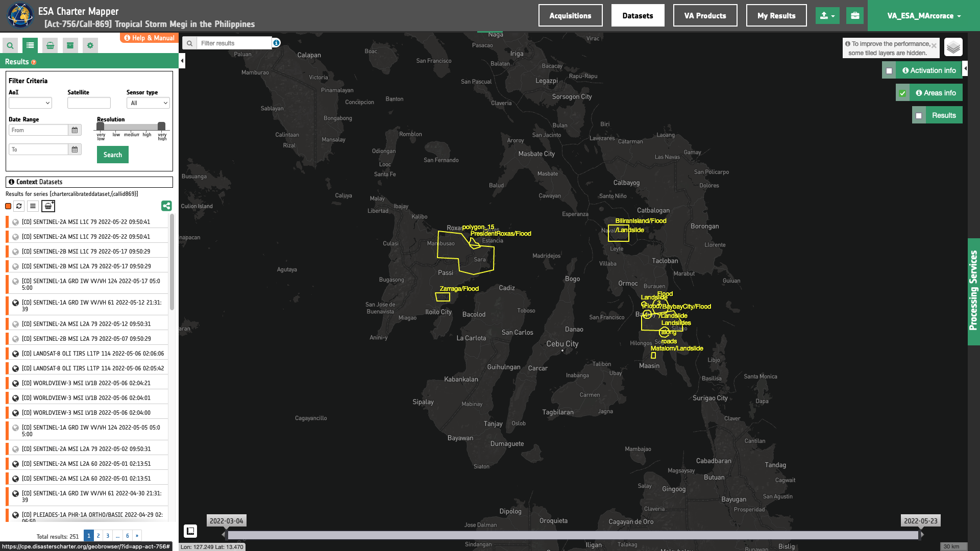Click the left resolution slider handle

101,126
